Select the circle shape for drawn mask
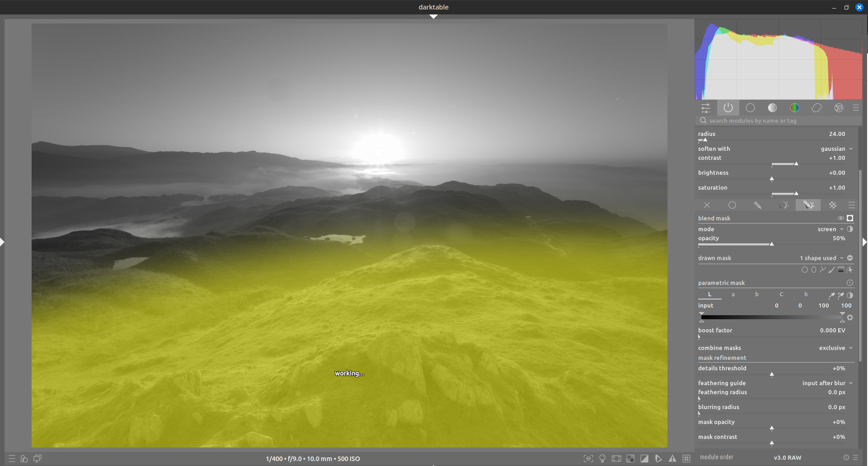Screen dimensions: 868x466 (805, 270)
